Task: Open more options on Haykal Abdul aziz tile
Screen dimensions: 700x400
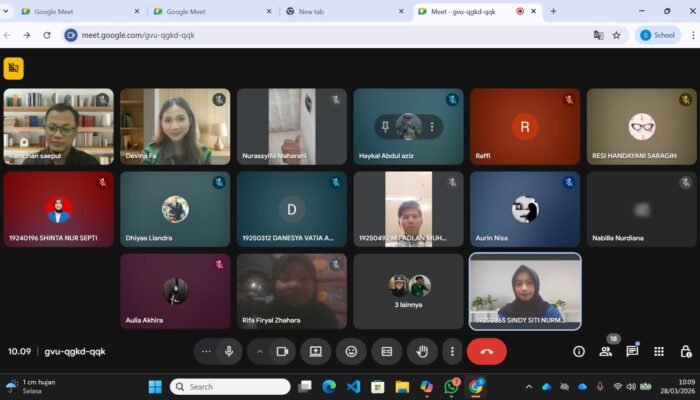Action: 432,127
